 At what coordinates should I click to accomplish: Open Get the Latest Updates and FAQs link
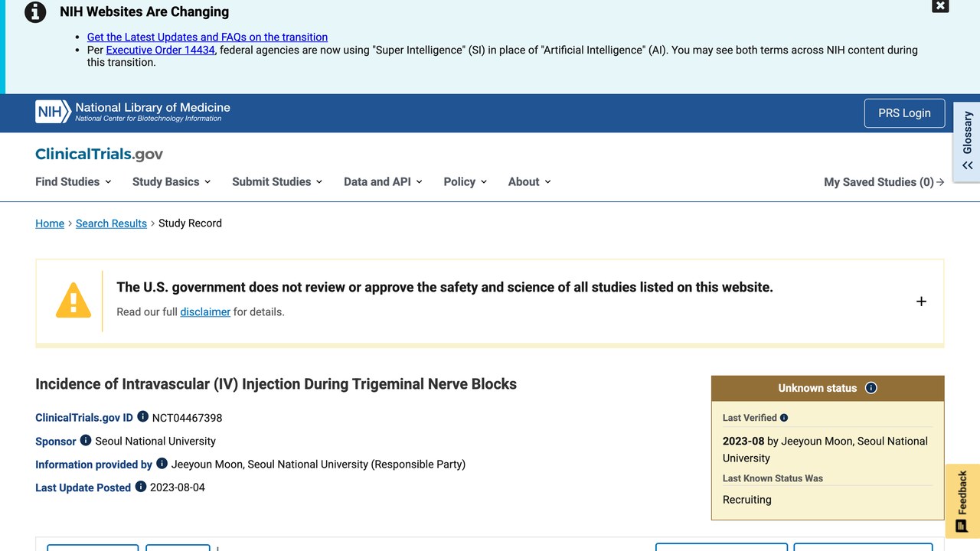207,37
